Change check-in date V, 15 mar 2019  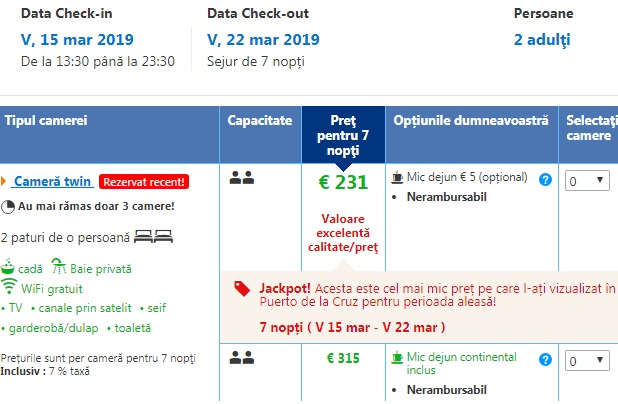tap(77, 40)
